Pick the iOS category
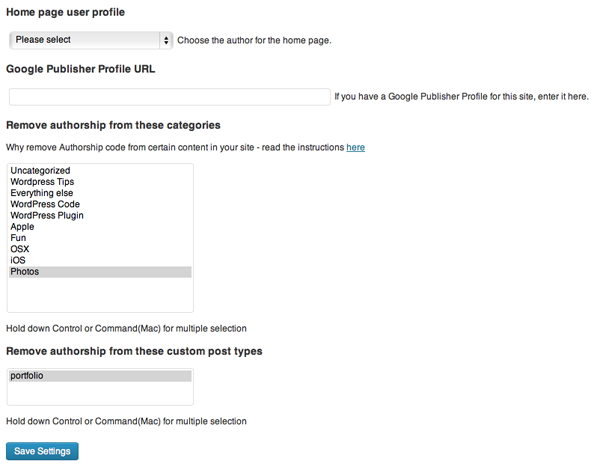 coord(17,260)
